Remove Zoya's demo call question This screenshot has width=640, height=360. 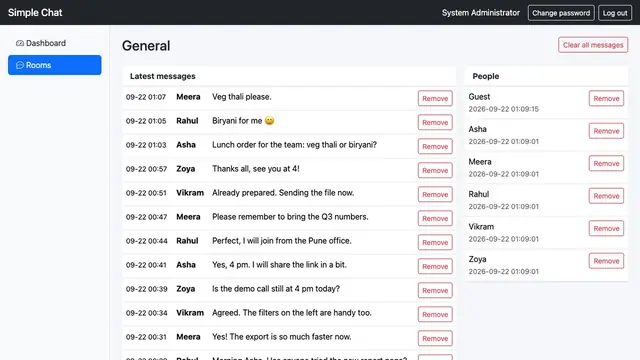click(435, 291)
